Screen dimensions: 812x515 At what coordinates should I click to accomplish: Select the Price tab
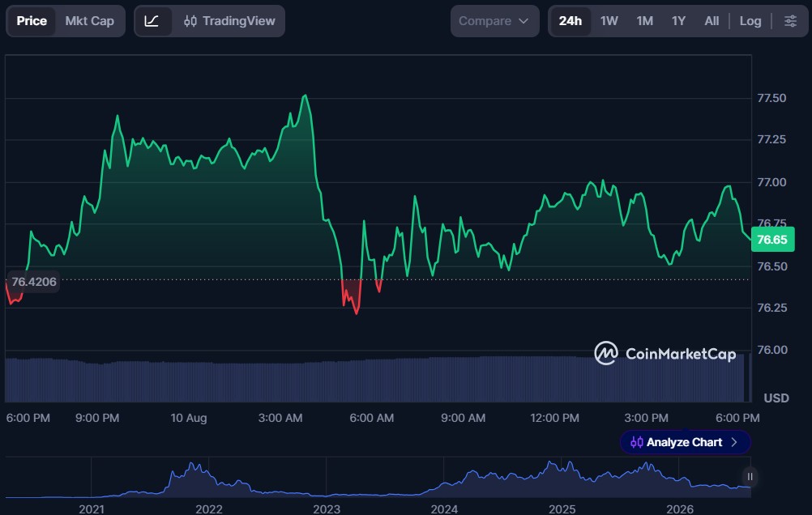point(32,21)
